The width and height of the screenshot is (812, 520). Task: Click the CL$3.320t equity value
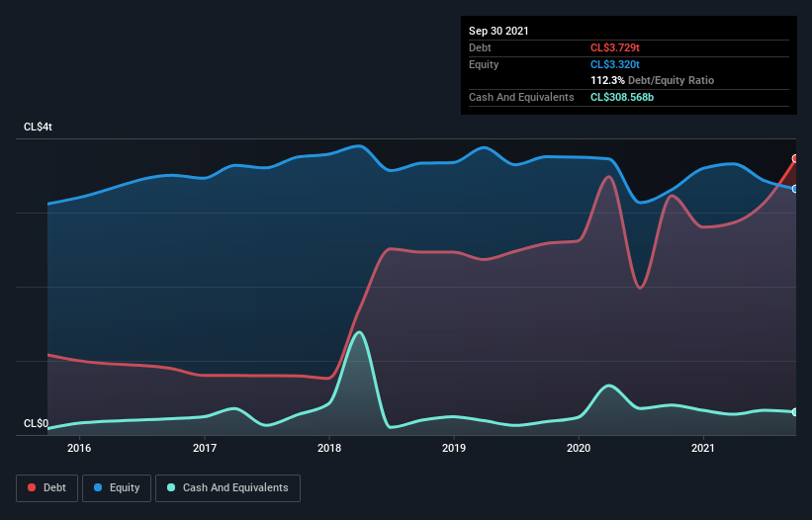(615, 64)
